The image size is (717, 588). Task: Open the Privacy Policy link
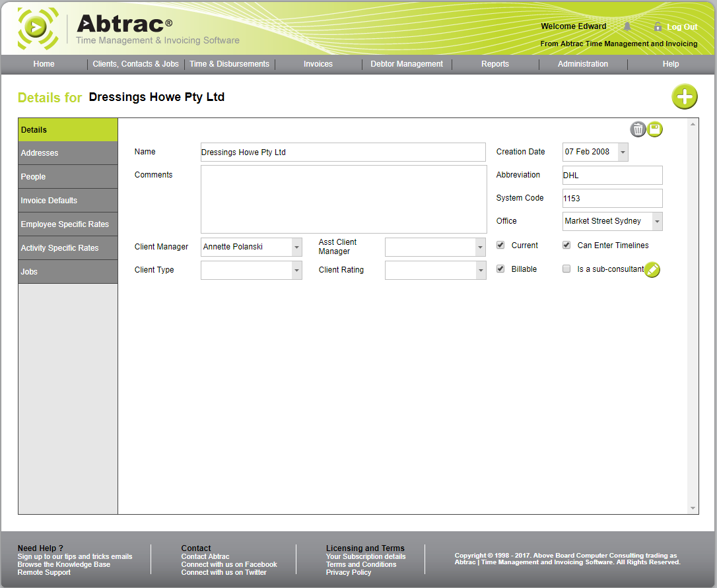click(349, 572)
